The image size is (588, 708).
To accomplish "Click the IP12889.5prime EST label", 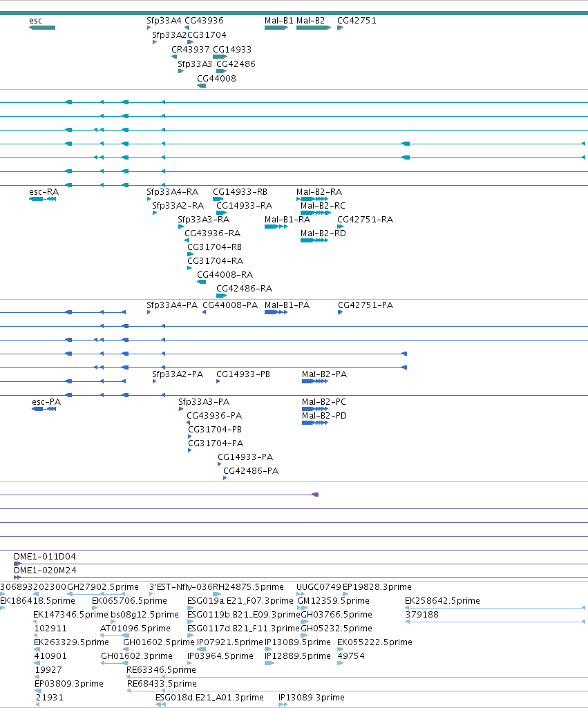I will pos(298,656).
